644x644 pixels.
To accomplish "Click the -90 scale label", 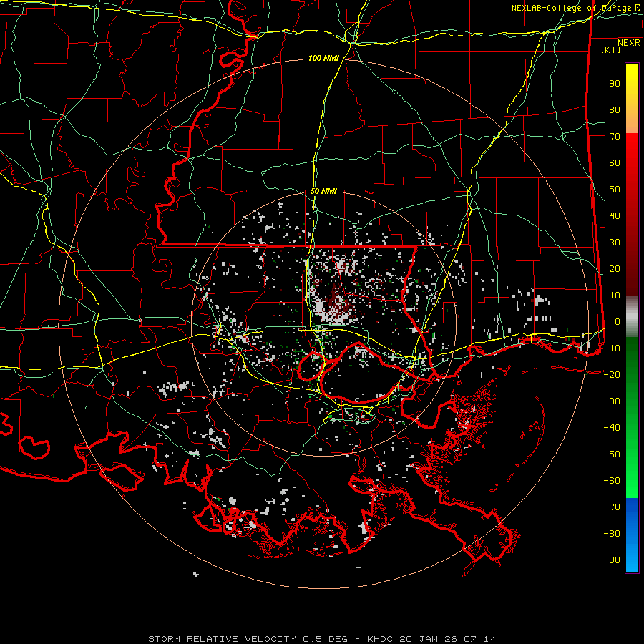I will 612,560.
